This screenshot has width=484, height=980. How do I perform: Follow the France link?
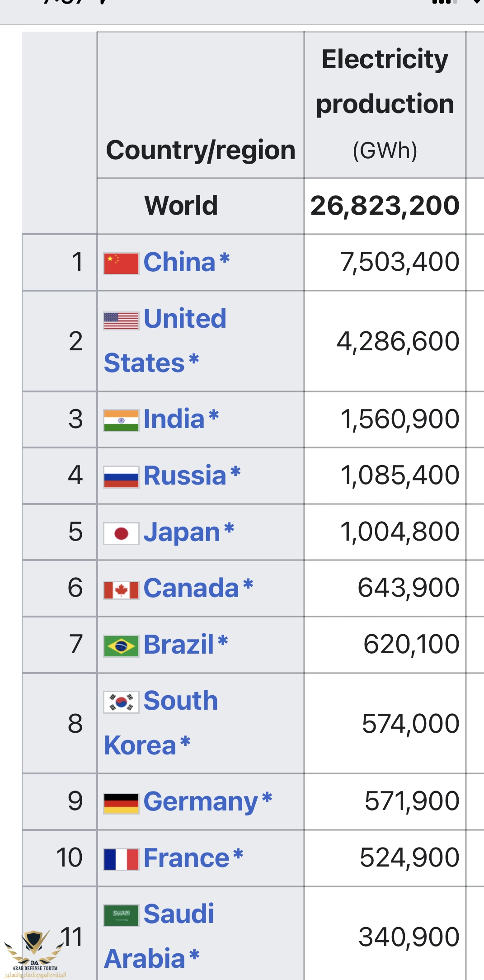point(186,858)
